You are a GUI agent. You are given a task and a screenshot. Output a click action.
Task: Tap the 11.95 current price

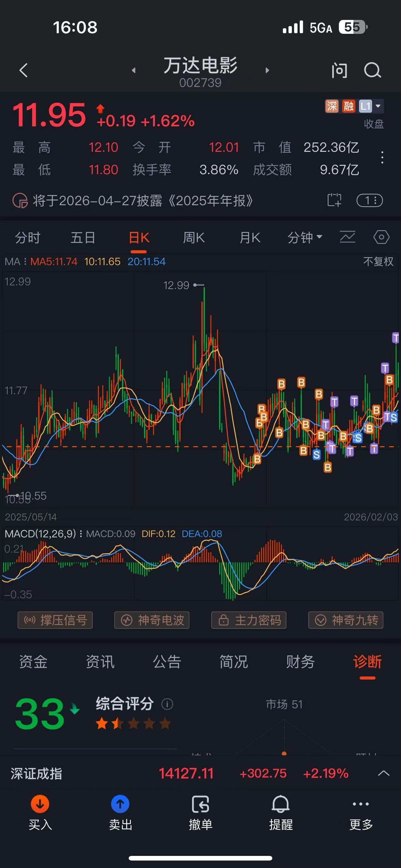click(x=49, y=115)
